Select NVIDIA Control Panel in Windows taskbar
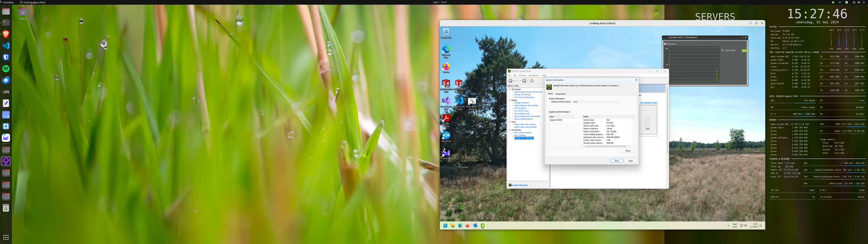Image resolution: width=868 pixels, height=244 pixels. (483, 225)
